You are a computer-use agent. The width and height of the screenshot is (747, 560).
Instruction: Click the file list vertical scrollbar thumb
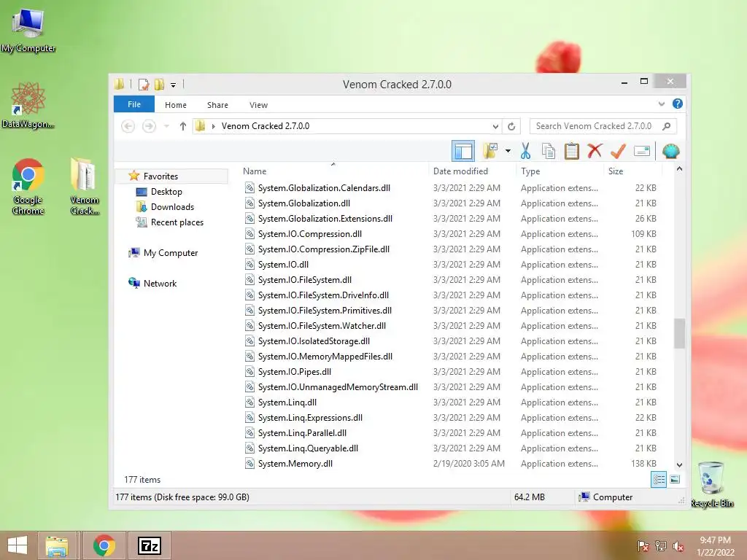(679, 333)
